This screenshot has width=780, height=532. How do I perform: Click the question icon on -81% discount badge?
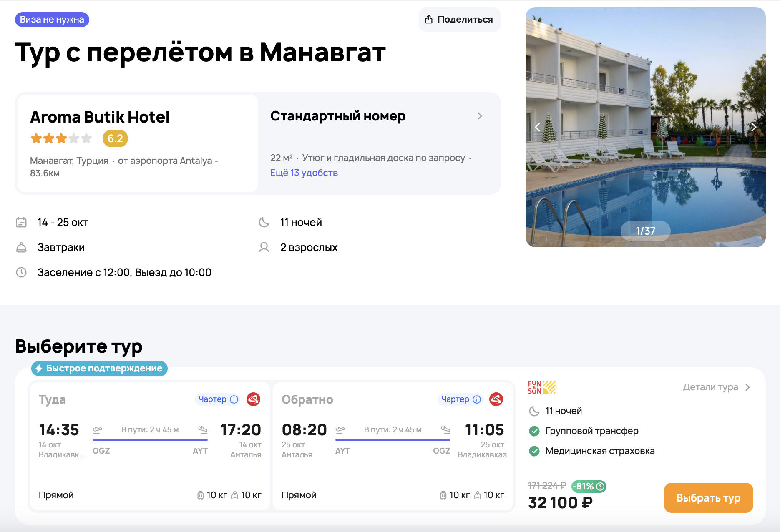(600, 486)
